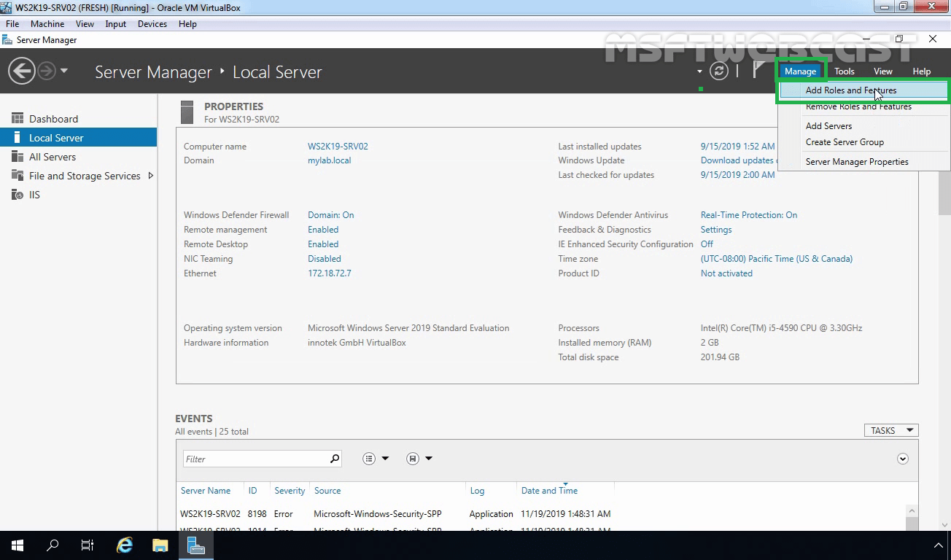
Task: Open Windows Update via Download updates link
Action: (737, 160)
